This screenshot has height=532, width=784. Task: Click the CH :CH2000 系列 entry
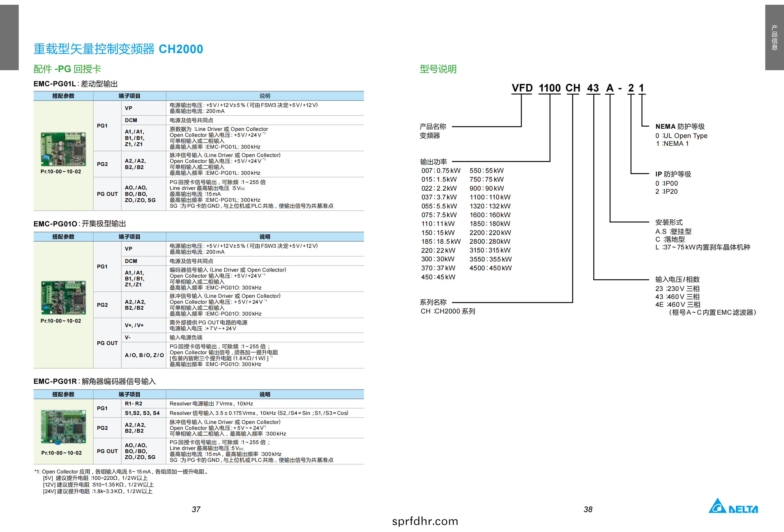tap(448, 311)
